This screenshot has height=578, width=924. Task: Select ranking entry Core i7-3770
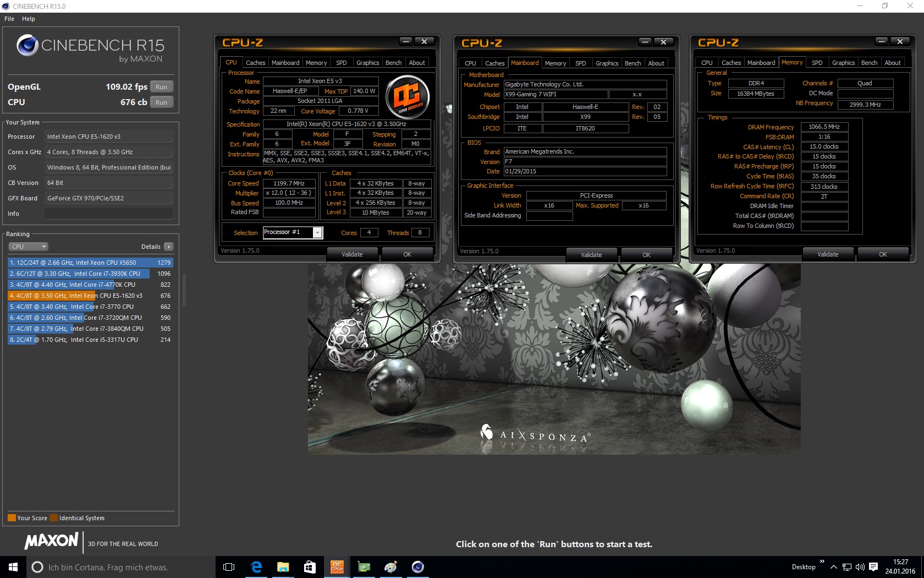point(90,307)
